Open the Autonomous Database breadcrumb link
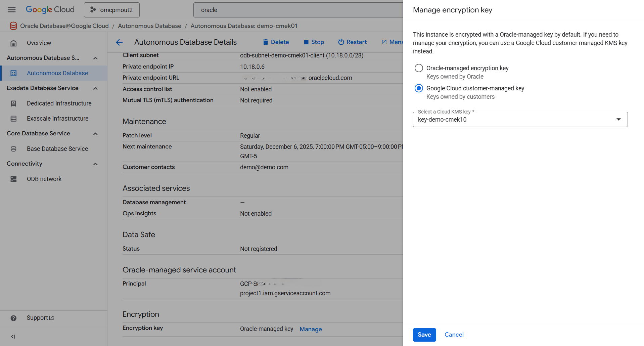The height and width of the screenshot is (346, 644). click(149, 26)
